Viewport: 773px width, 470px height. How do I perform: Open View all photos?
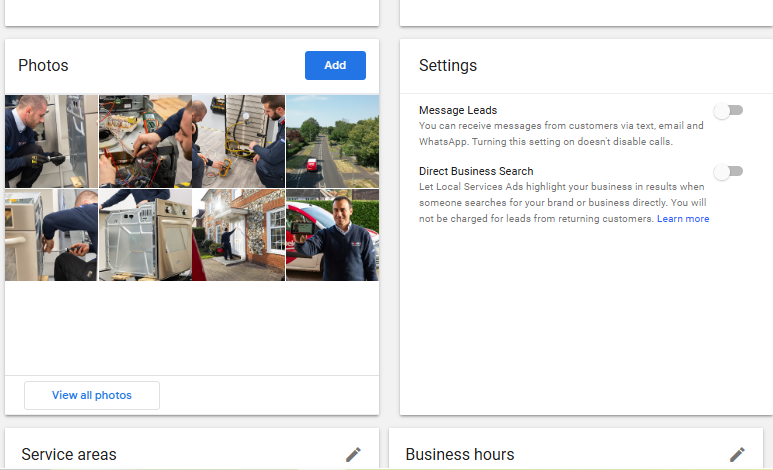click(x=92, y=395)
